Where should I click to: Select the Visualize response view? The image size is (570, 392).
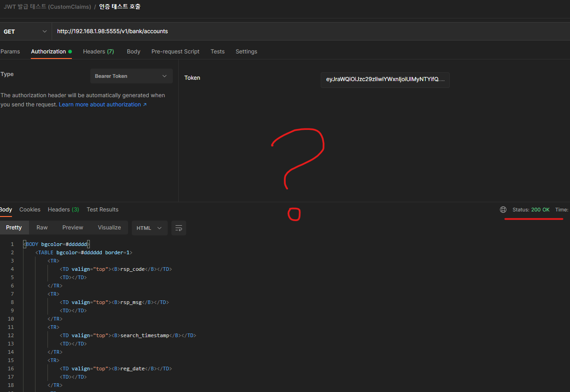[x=109, y=228]
